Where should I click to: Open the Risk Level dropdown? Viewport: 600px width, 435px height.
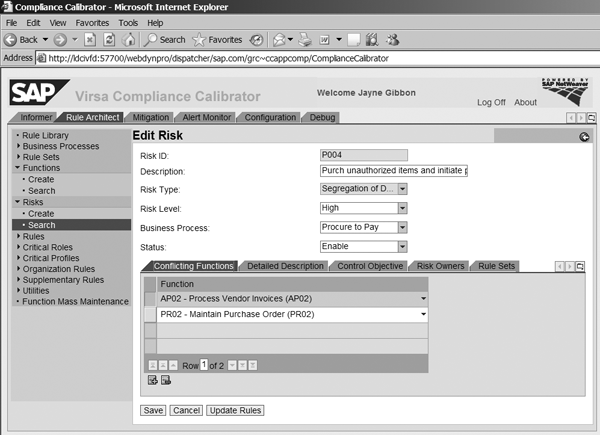(402, 208)
